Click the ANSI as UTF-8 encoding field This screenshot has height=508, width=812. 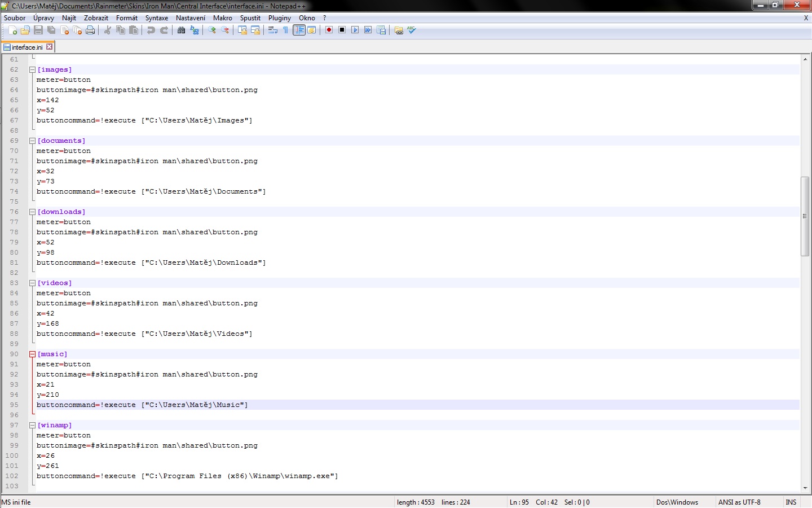(739, 502)
